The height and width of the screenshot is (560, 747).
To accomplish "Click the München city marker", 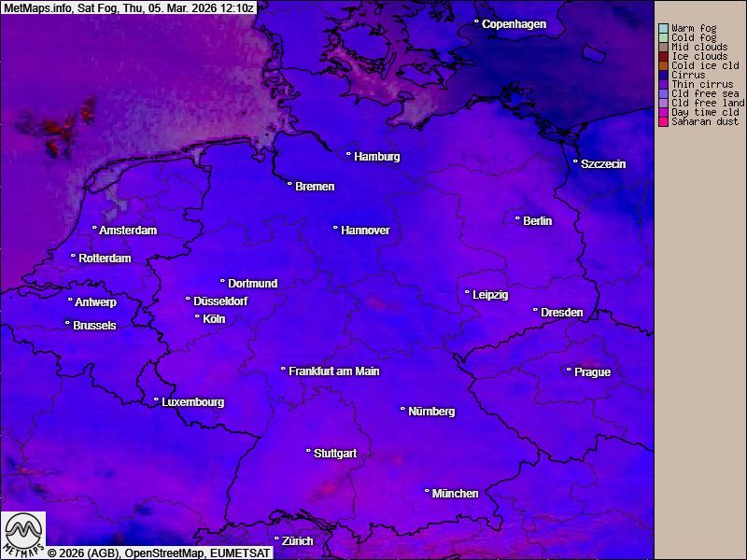I will point(428,491).
